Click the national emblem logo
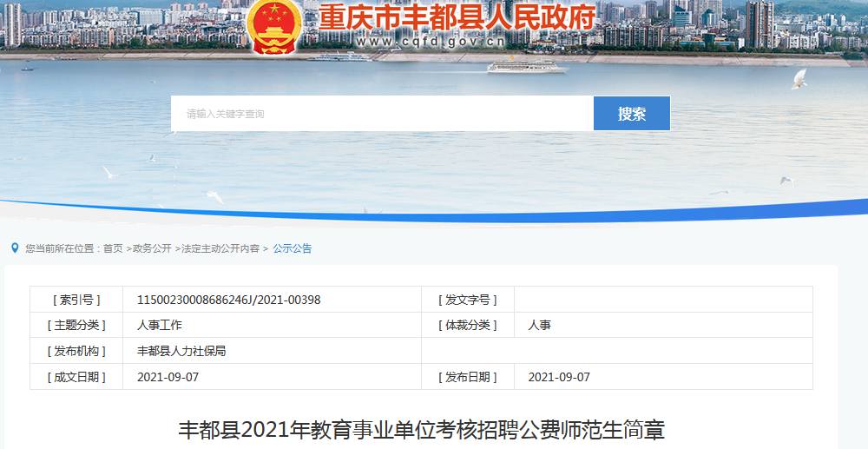This screenshot has height=449, width=868. [274, 27]
